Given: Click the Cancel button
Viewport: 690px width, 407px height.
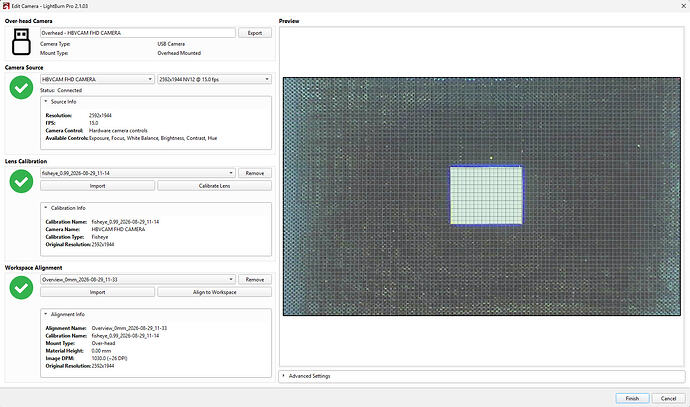Looking at the screenshot, I should point(668,398).
